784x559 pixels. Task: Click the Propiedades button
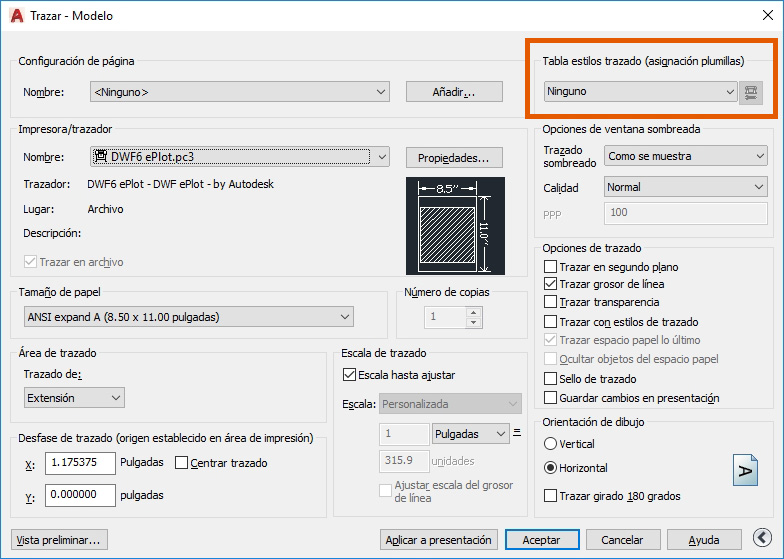(453, 158)
